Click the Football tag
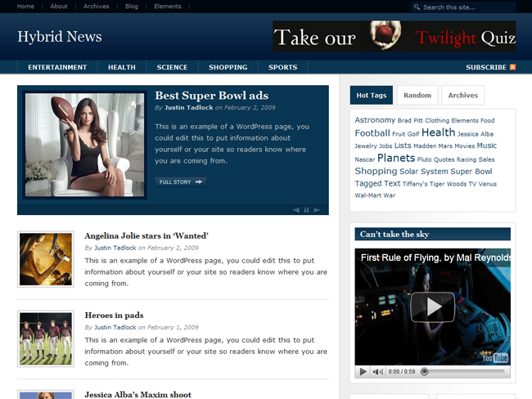 coord(372,133)
